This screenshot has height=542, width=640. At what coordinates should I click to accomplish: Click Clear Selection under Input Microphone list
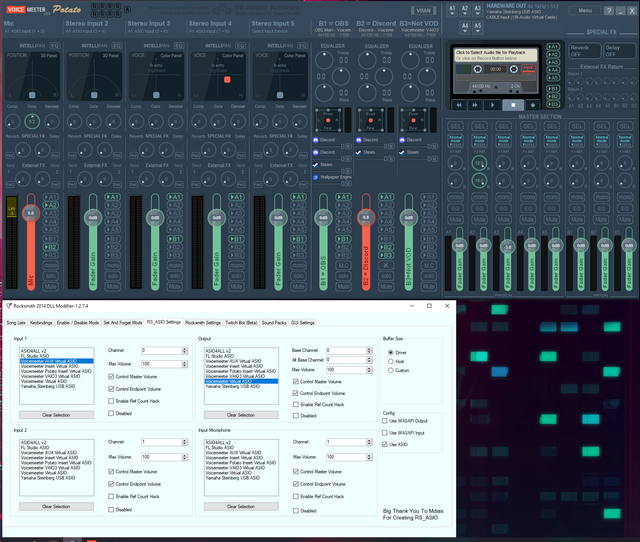point(241,506)
